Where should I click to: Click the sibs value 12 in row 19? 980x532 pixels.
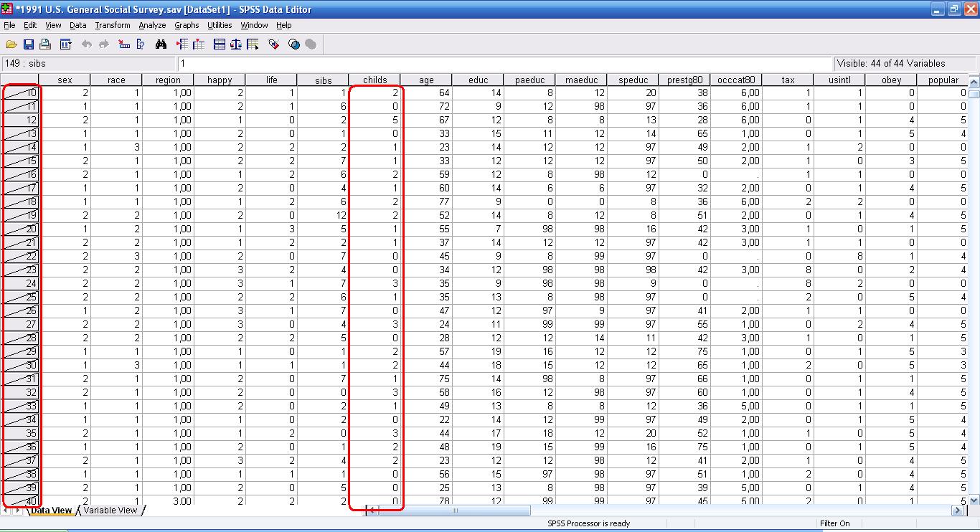click(323, 215)
